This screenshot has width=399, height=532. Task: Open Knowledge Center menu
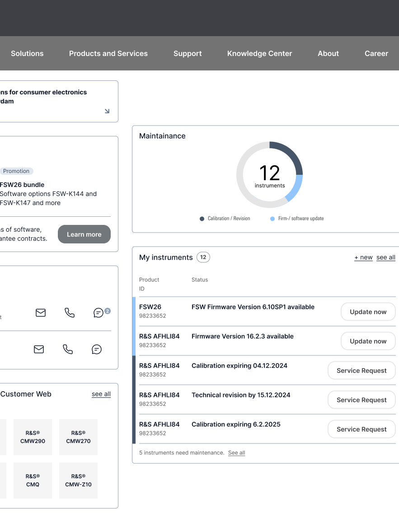(259, 54)
